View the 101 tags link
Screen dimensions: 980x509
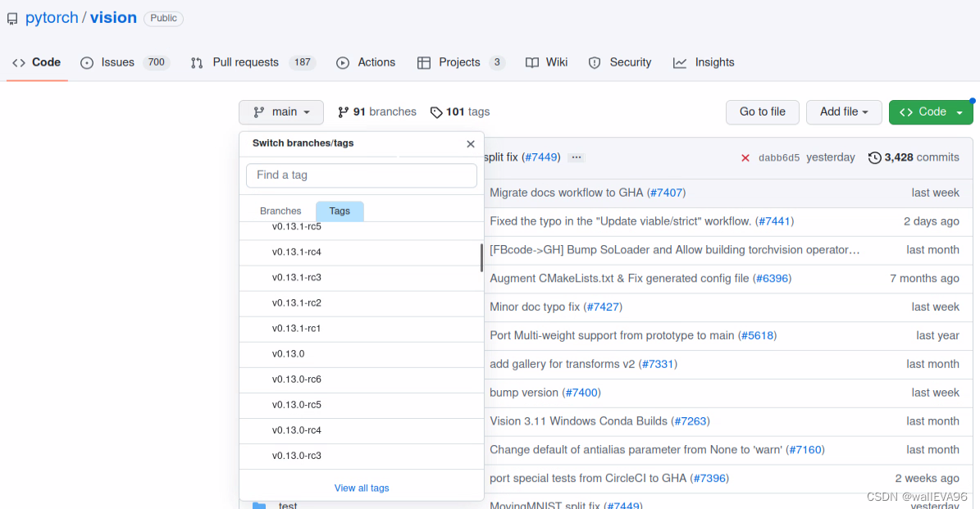tap(460, 111)
